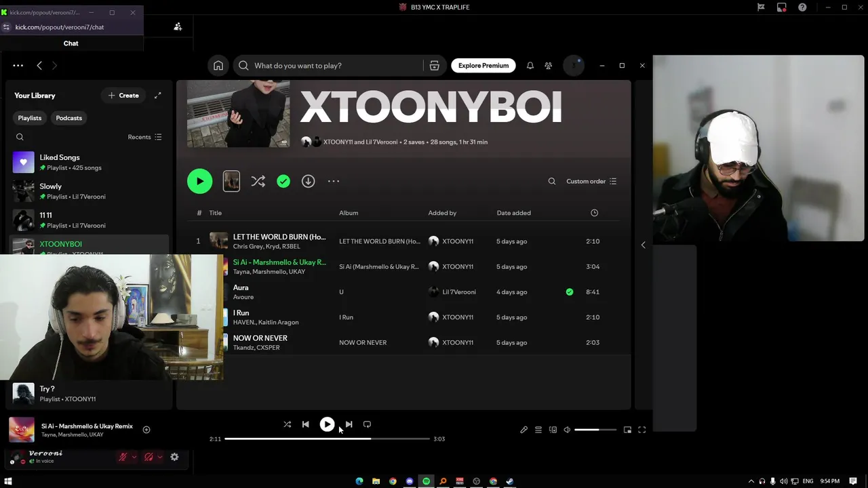Open the Try ? playlist

[89, 394]
